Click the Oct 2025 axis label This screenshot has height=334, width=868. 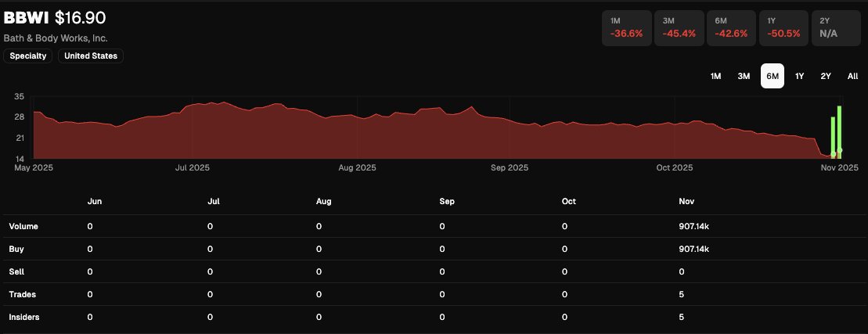[x=674, y=167]
